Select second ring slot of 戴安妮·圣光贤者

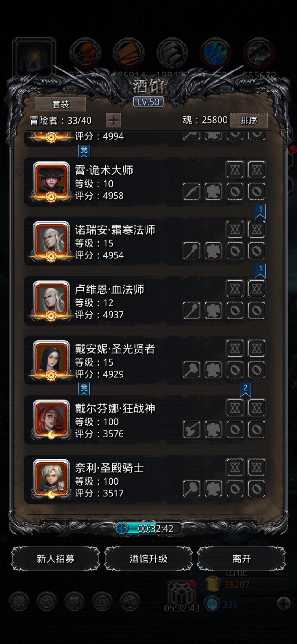click(257, 370)
